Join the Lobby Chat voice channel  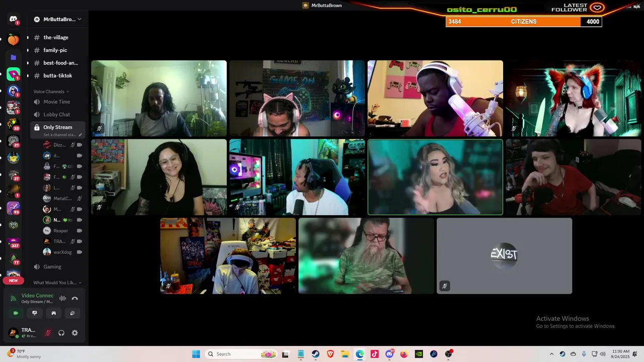tap(58, 115)
